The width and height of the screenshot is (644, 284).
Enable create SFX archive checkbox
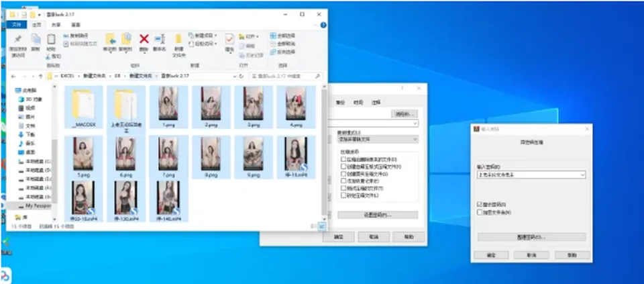pos(343,167)
